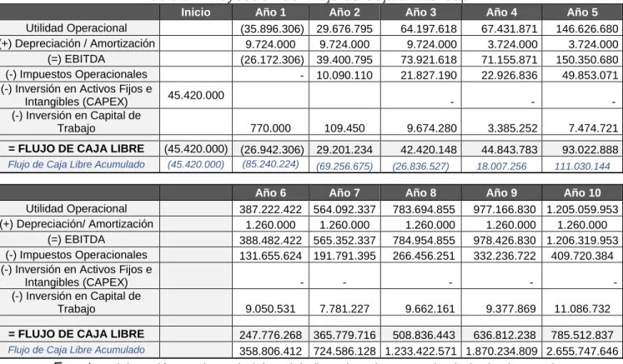Select Año 2 operating taxes cell 10.090.110
The image size is (623, 364).
tap(344, 75)
